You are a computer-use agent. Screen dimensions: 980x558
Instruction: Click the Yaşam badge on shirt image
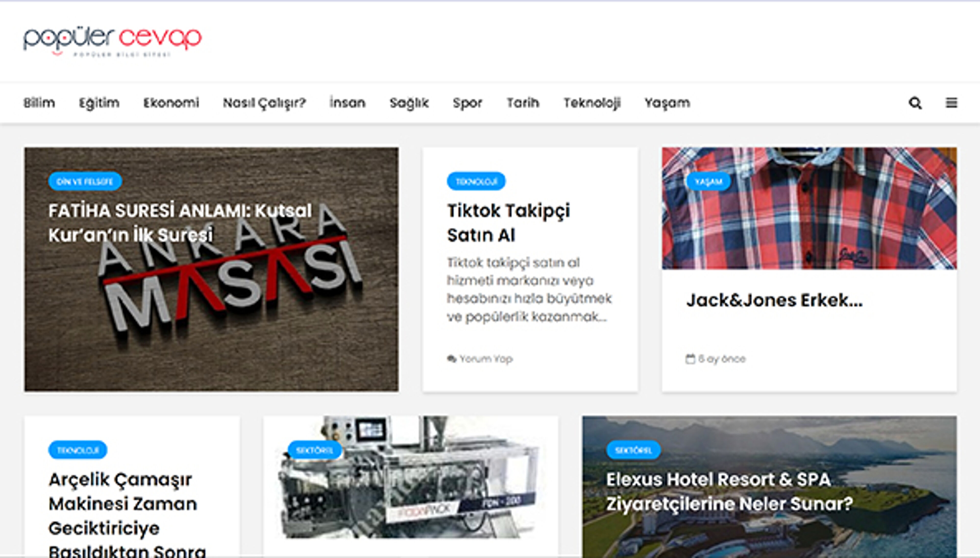click(708, 181)
